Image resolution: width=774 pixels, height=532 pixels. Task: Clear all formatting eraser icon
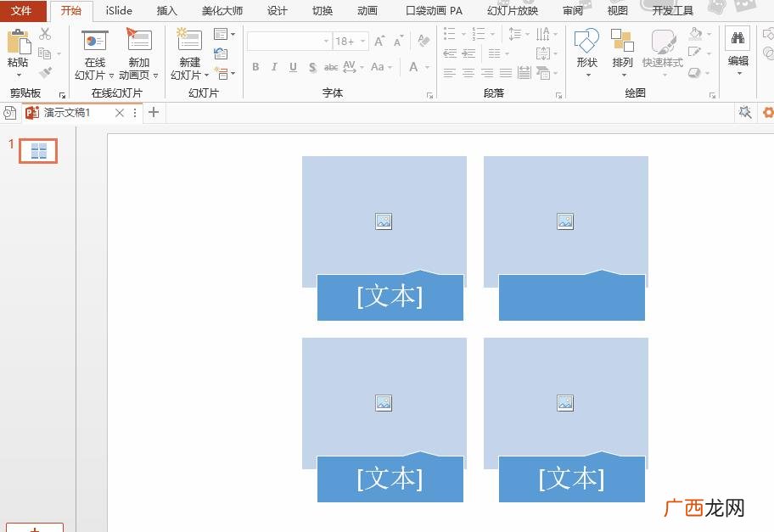point(423,41)
